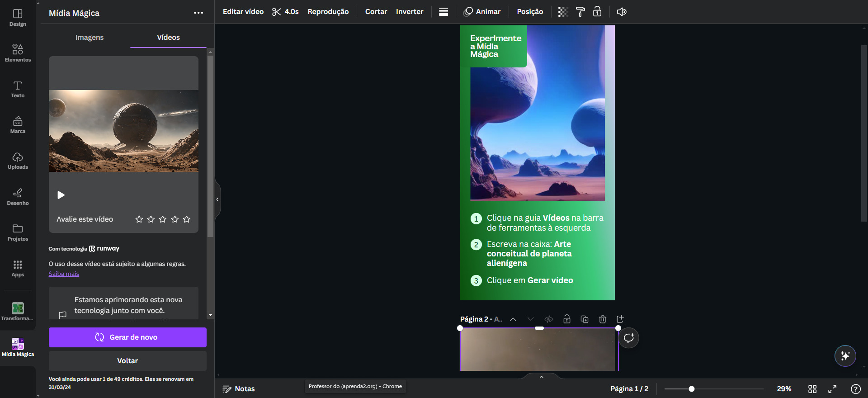The image size is (868, 398).
Task: Rate the video two stars
Action: [x=151, y=219]
